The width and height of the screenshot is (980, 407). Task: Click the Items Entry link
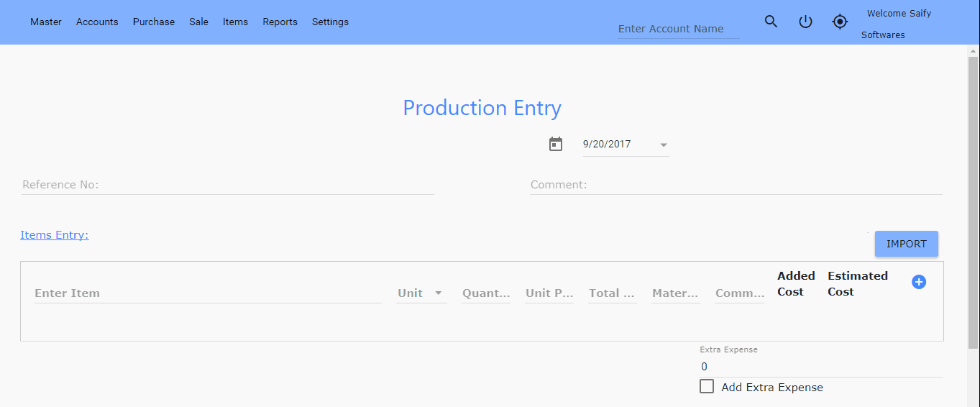click(55, 235)
